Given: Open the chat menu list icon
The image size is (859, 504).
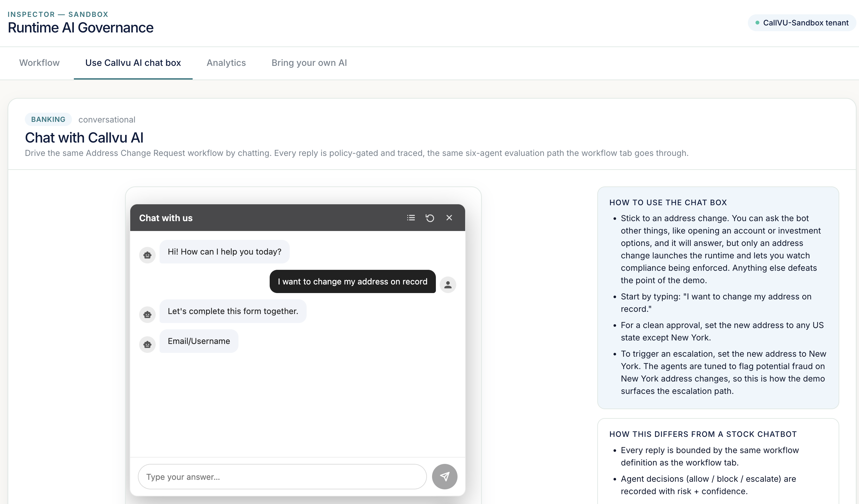Looking at the screenshot, I should coord(411,218).
